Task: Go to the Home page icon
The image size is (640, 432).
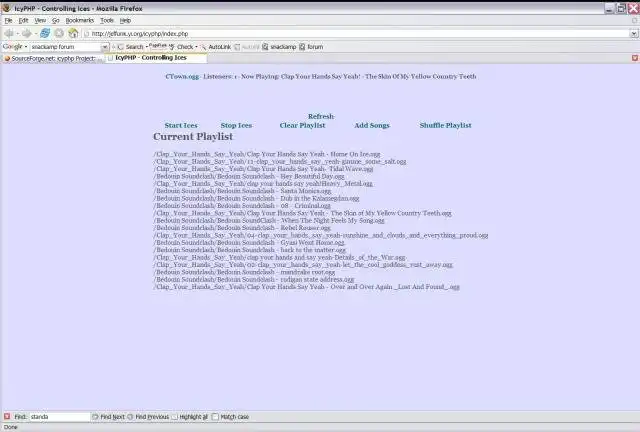Action: point(73,33)
